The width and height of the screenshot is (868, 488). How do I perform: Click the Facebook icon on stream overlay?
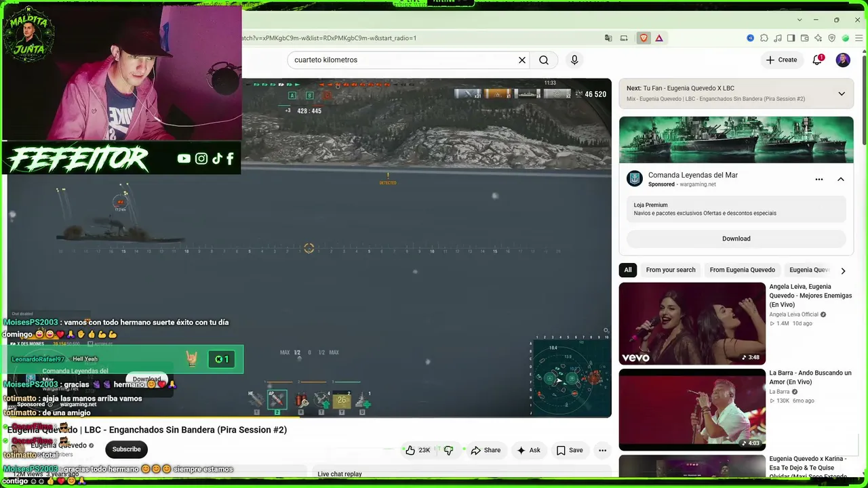(231, 159)
